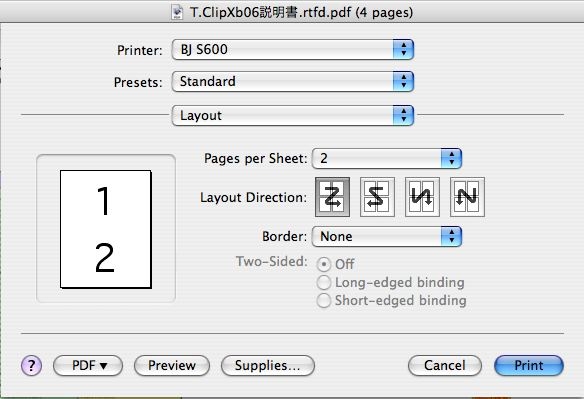
Task: Cancel the print dialog
Action: coord(445,365)
